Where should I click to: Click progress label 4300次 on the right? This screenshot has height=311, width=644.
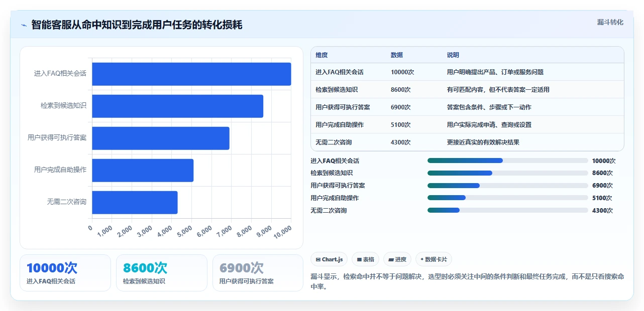pos(602,211)
